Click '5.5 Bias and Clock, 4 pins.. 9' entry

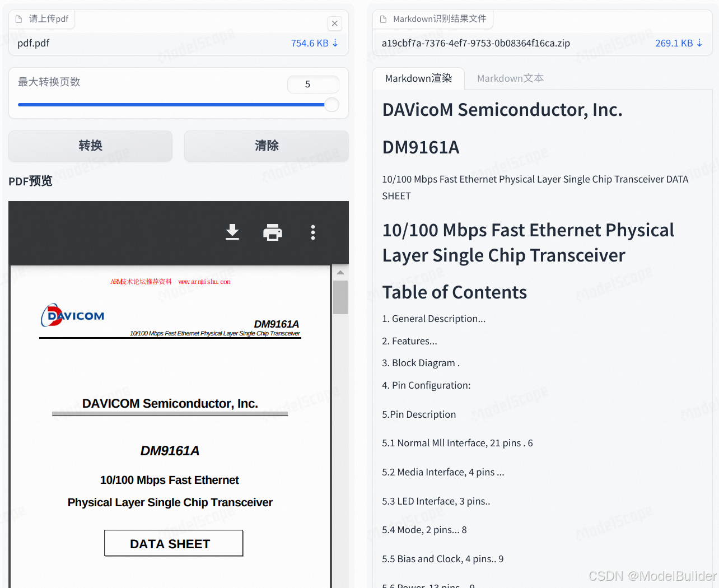(442, 559)
